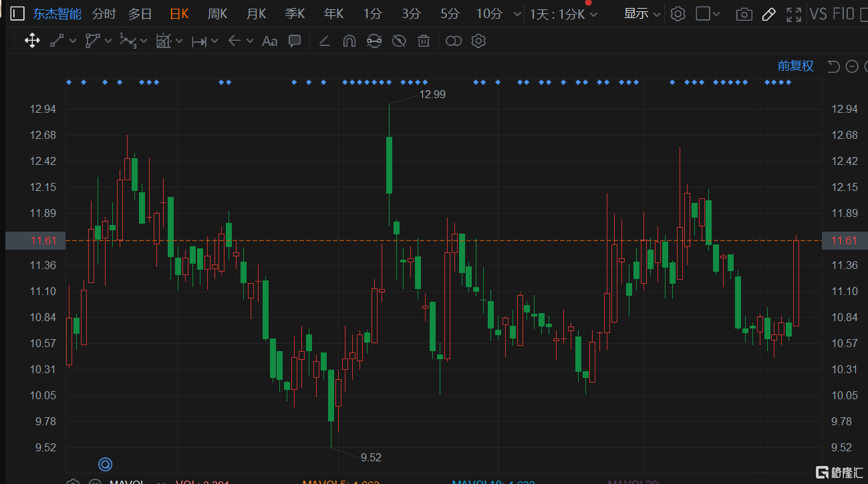
Task: Expand line tool options chevron
Action: [x=72, y=41]
